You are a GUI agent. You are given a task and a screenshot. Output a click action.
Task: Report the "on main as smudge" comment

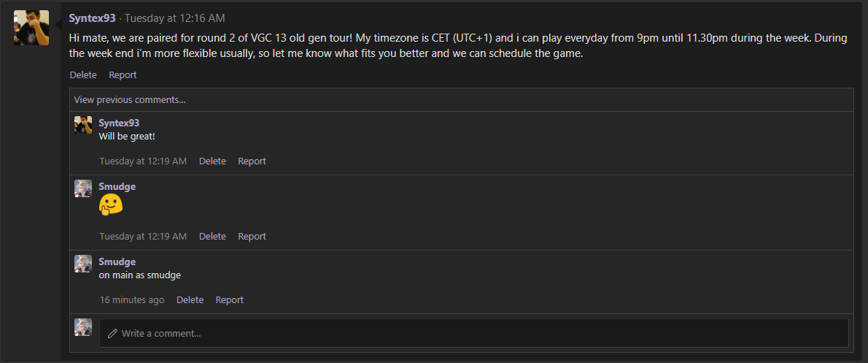tap(229, 299)
